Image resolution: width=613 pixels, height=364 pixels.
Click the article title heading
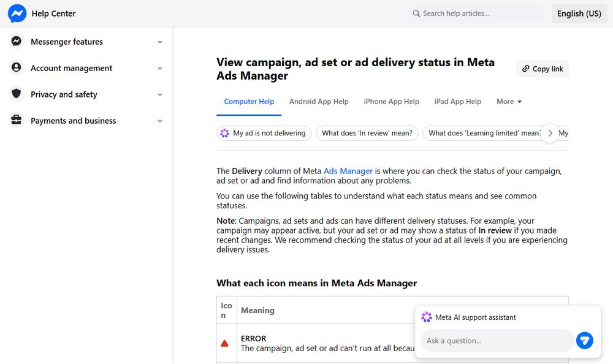[356, 69]
